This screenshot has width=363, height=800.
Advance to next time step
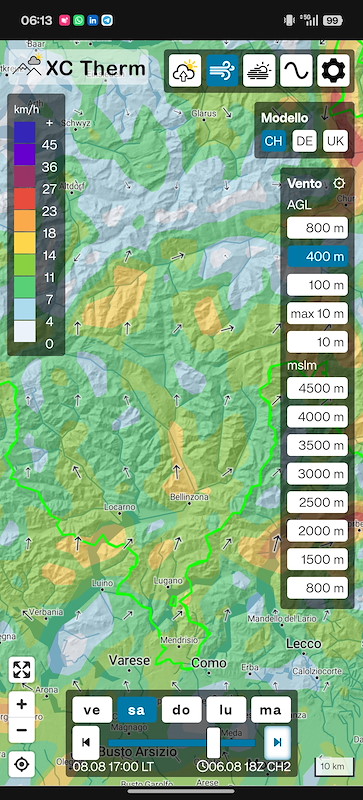(x=277, y=742)
